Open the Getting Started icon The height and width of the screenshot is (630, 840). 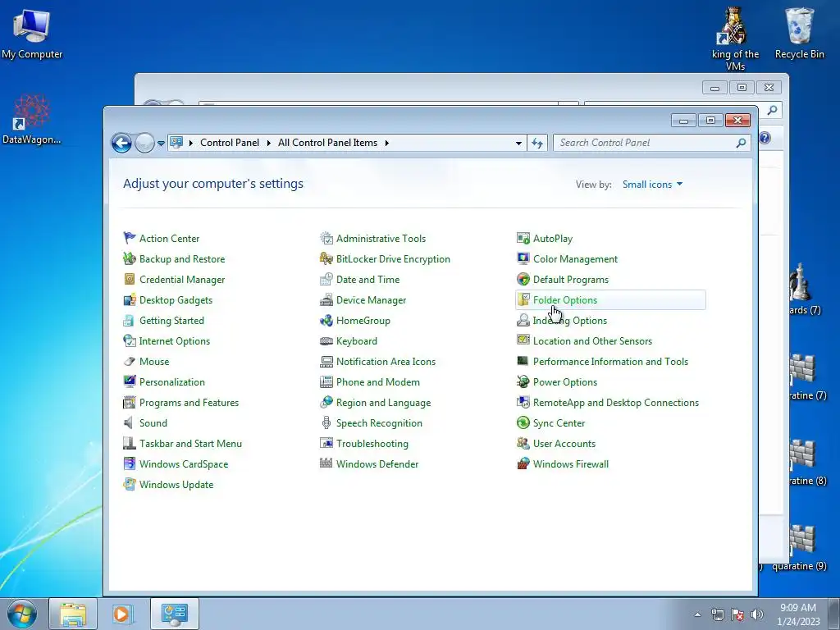tap(130, 321)
